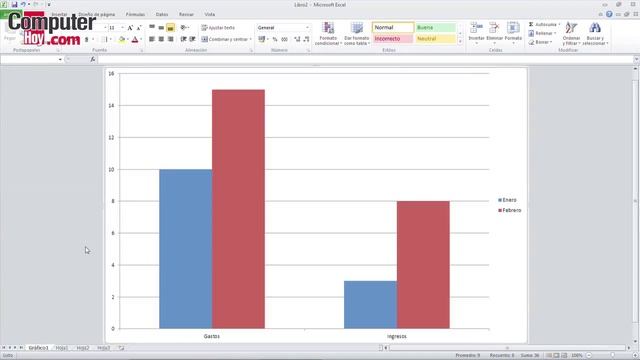Decrease font size with the small A
Image resolution: width=640 pixels, height=360 pixels.
click(x=139, y=28)
